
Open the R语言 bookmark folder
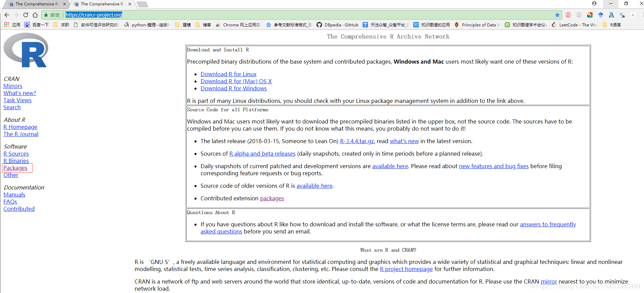click(x=612, y=25)
